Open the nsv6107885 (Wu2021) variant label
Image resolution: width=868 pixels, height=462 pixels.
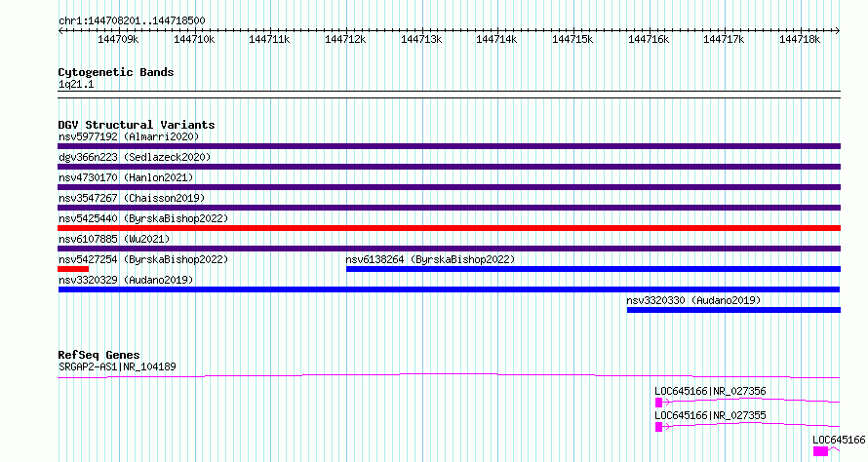click(x=114, y=239)
